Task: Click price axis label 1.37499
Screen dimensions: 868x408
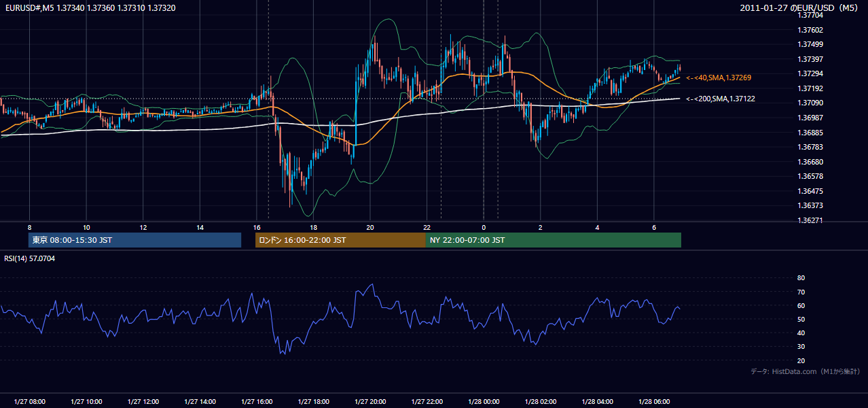Action: [x=811, y=44]
